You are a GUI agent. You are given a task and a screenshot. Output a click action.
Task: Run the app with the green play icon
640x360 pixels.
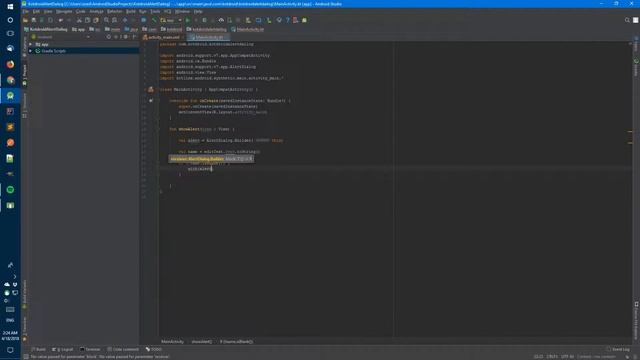pos(188,20)
